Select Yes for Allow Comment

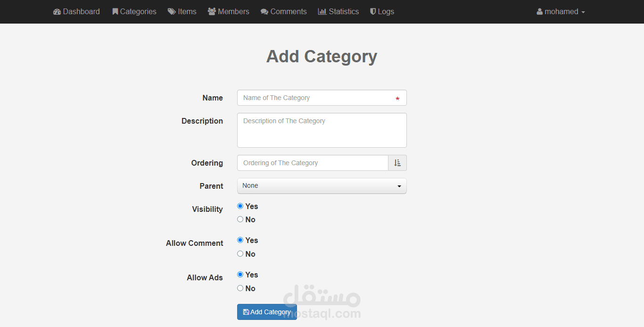coord(240,240)
